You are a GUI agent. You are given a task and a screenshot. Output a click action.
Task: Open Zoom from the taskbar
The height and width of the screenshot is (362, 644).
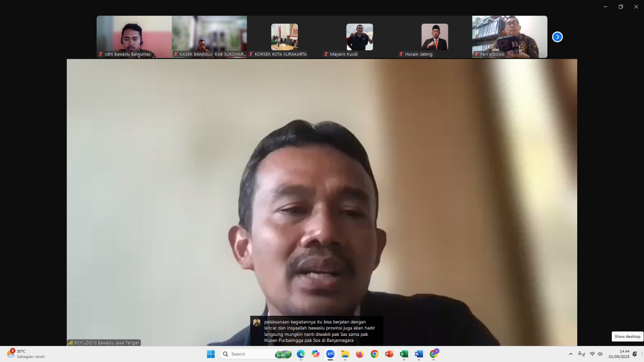pyautogui.click(x=330, y=354)
